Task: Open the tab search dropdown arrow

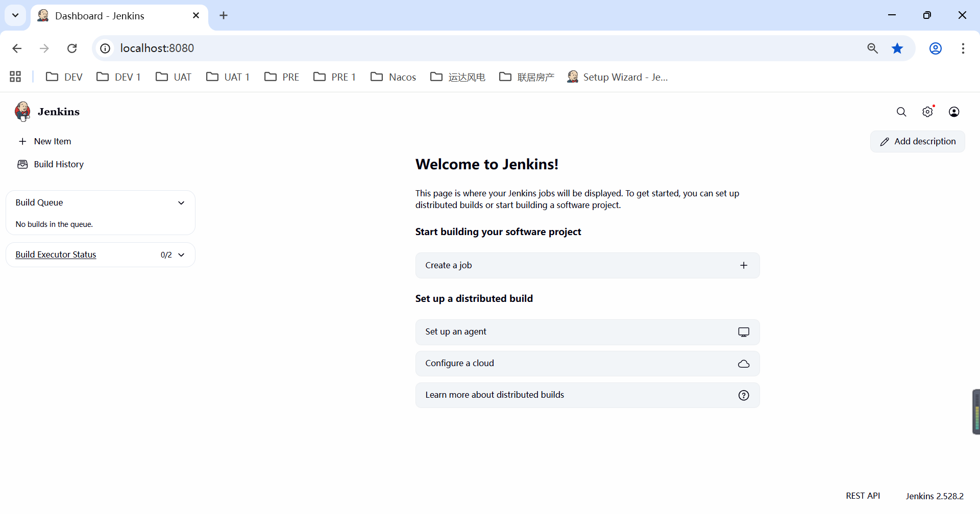Action: [x=15, y=15]
